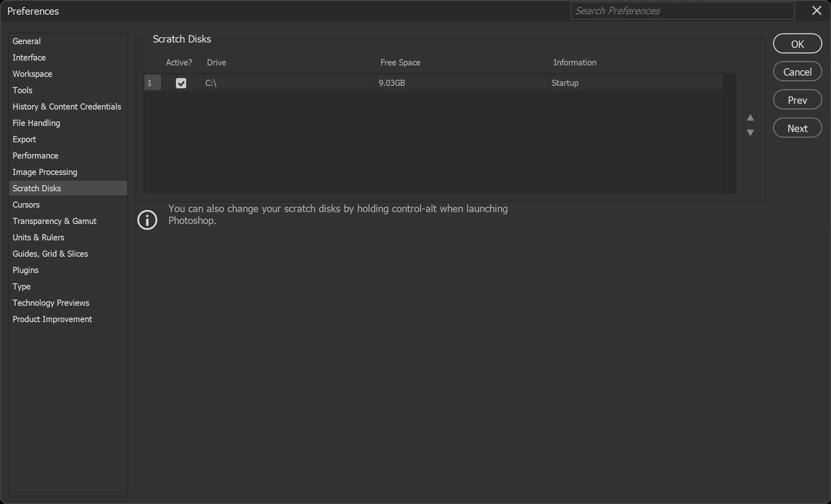Switch to File Handling preferences

coord(36,123)
